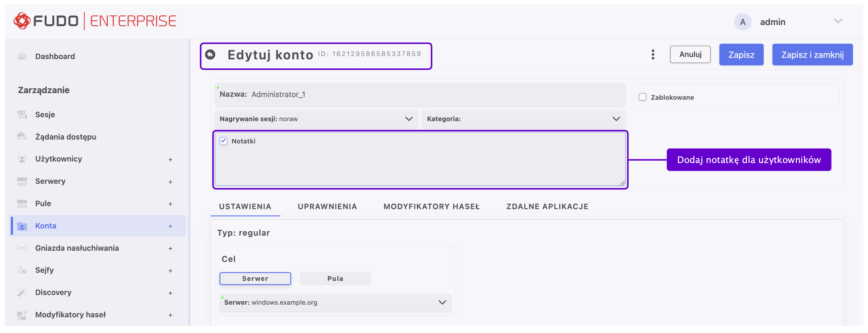Open the Kategoria dropdown
This screenshot has height=333, width=868.
(x=523, y=119)
